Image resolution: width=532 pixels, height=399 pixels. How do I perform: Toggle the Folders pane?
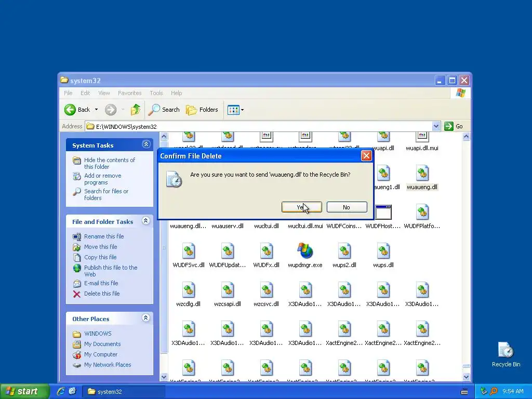tap(202, 110)
